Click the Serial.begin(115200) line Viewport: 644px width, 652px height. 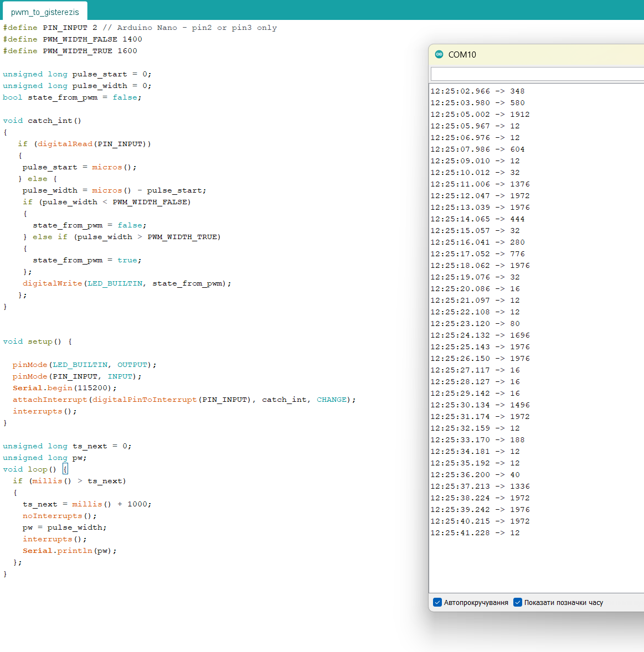[64, 389]
